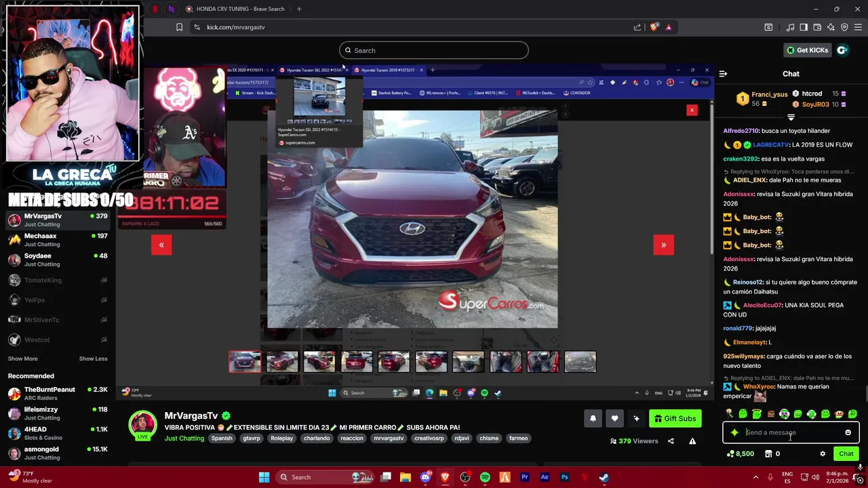Open Leo AI sparkle icon in toolbar
868x488 pixels.
[x=831, y=27]
